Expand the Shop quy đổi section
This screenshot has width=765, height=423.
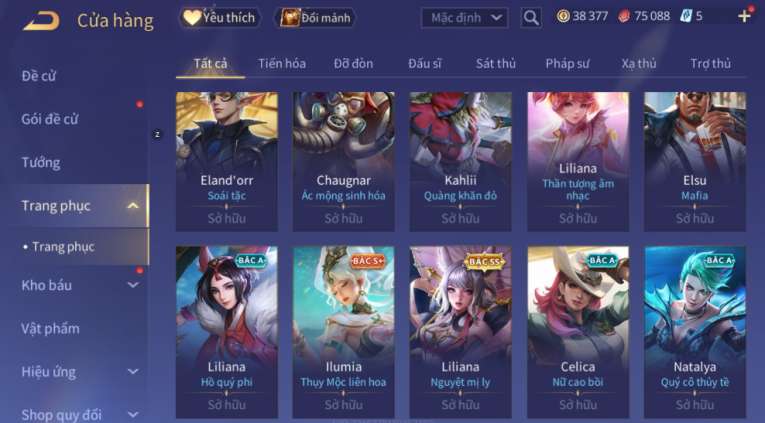tap(133, 415)
